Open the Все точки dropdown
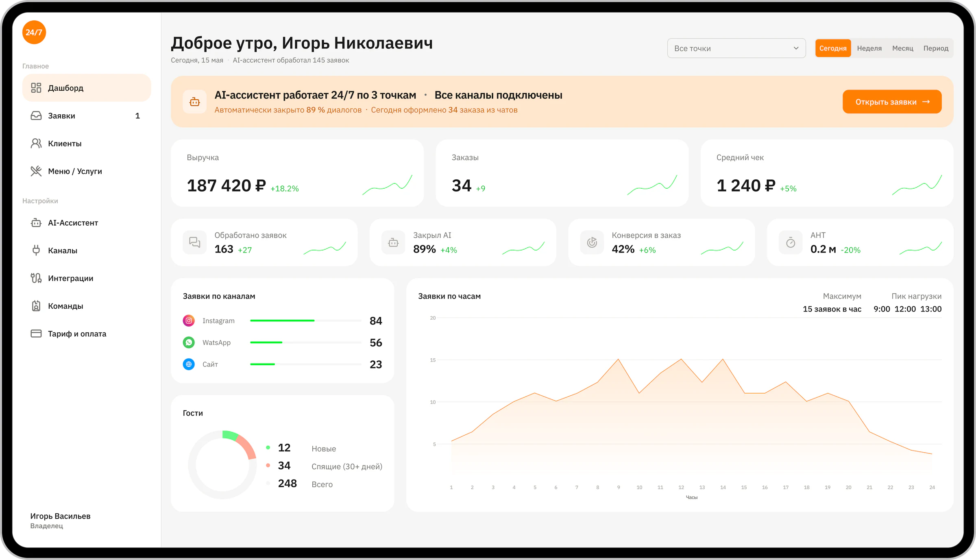This screenshot has width=976, height=560. click(x=736, y=48)
